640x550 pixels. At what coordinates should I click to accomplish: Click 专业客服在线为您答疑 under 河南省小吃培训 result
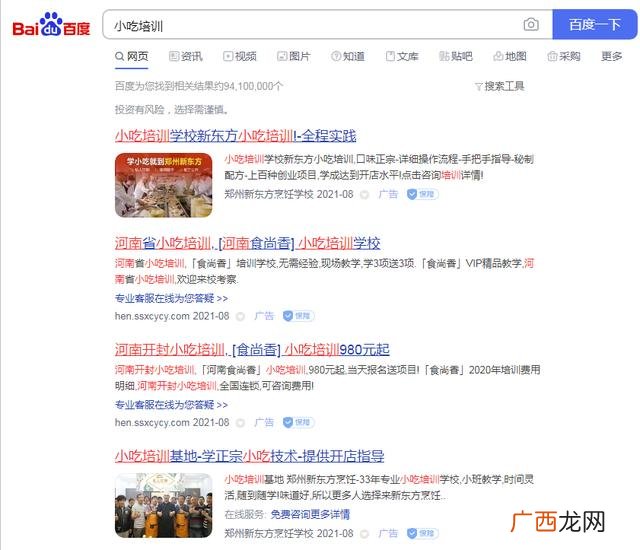pyautogui.click(x=171, y=298)
